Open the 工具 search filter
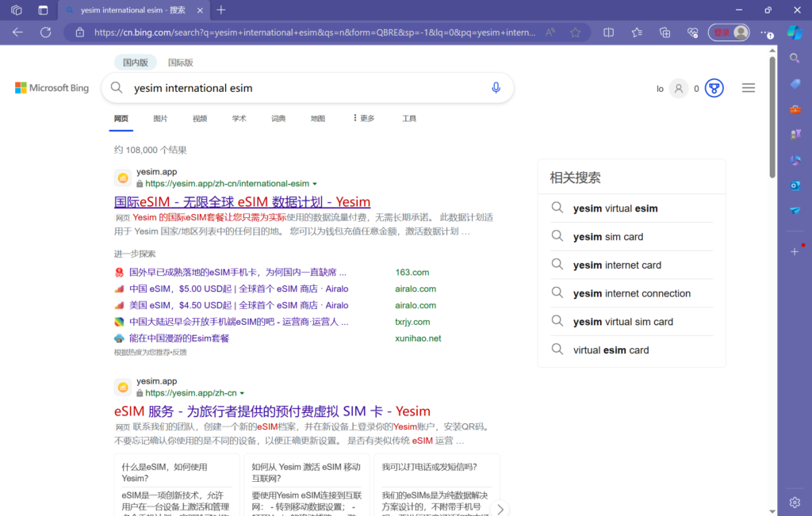This screenshot has height=516, width=812. click(x=409, y=119)
